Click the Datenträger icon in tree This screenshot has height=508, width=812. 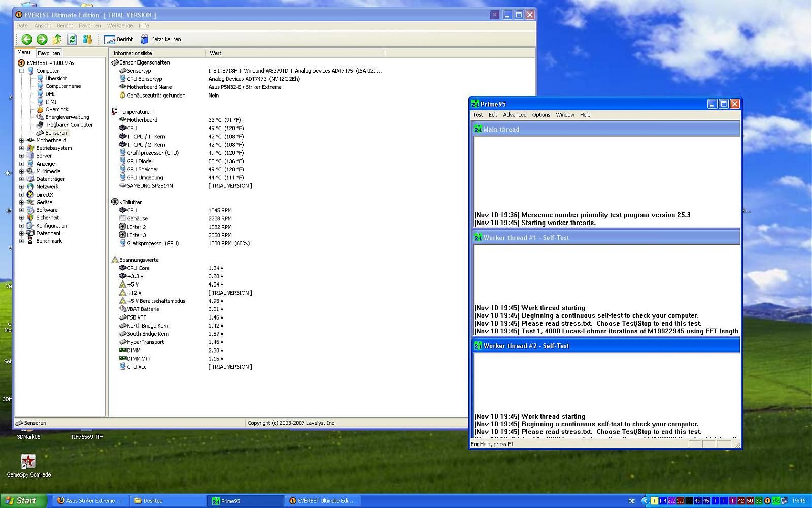(x=30, y=179)
